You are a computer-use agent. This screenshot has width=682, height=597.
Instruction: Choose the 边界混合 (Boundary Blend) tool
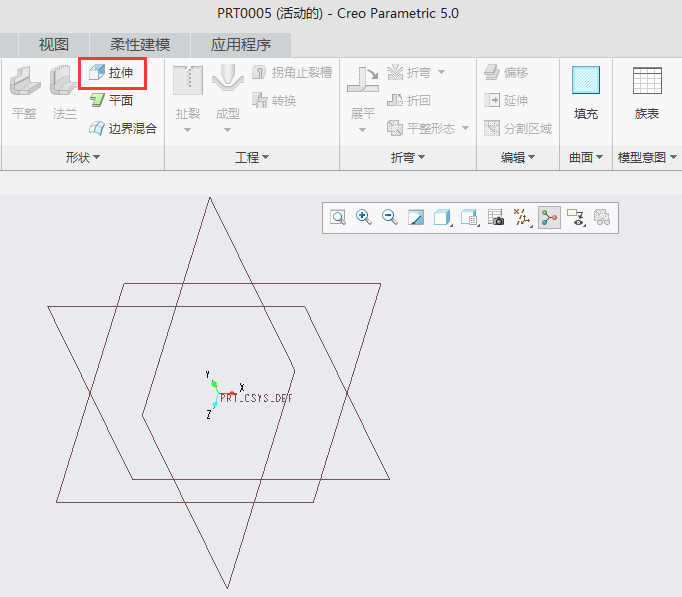[x=123, y=128]
